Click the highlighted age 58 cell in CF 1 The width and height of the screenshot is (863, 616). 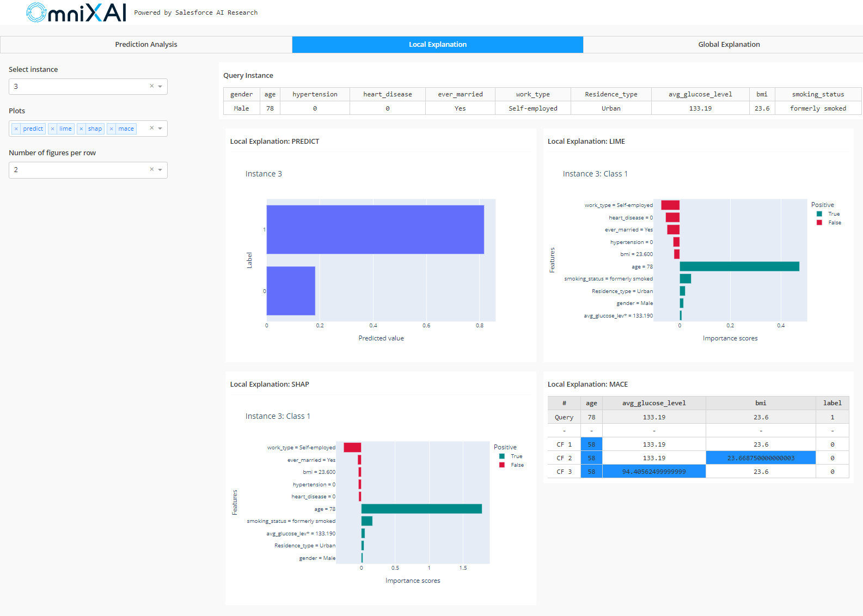(591, 444)
